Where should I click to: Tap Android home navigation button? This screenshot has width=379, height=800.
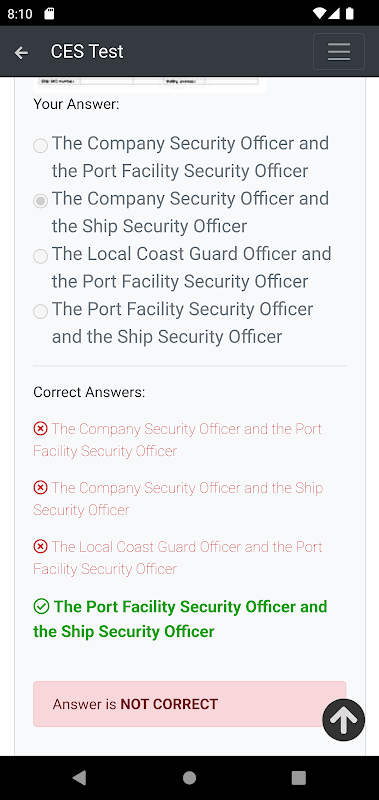coord(189,778)
